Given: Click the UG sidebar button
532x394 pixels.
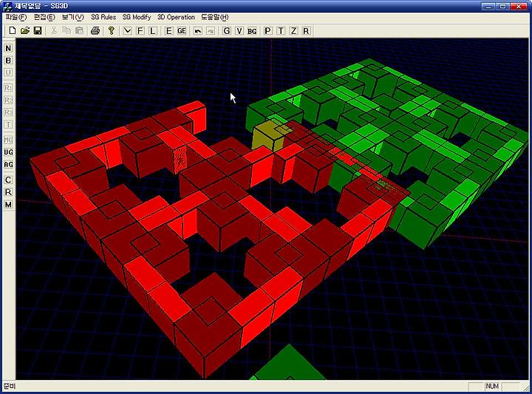Looking at the screenshot, I should [8, 152].
